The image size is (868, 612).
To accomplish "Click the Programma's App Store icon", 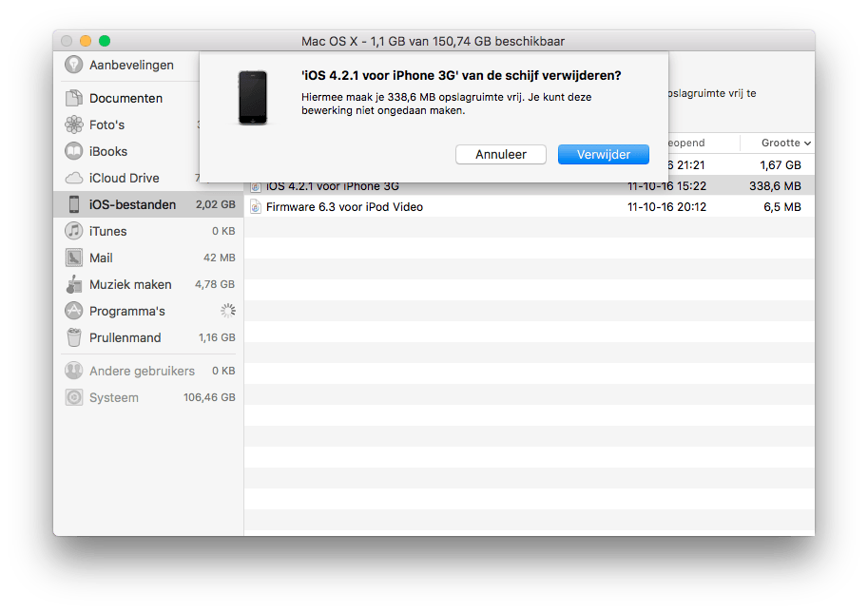I will [73, 311].
